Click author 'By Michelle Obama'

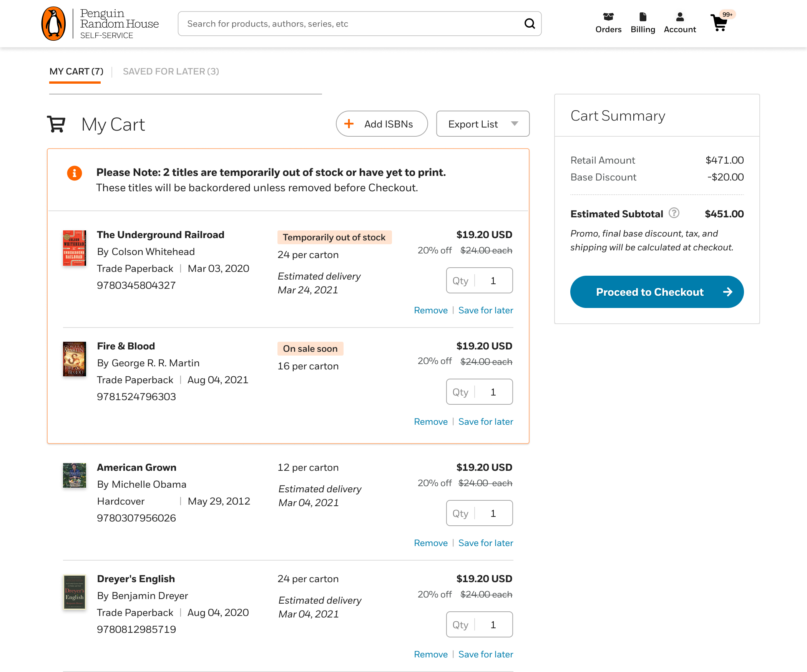tap(142, 484)
